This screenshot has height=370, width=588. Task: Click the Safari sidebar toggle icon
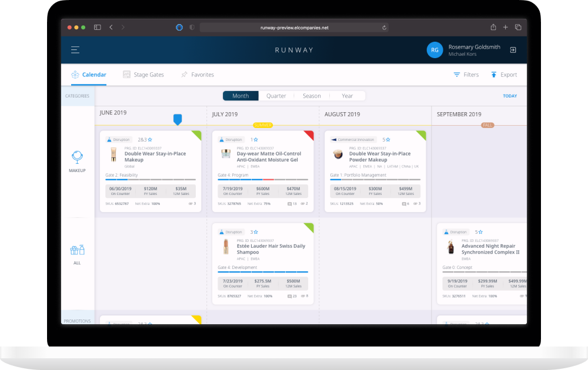click(x=97, y=27)
